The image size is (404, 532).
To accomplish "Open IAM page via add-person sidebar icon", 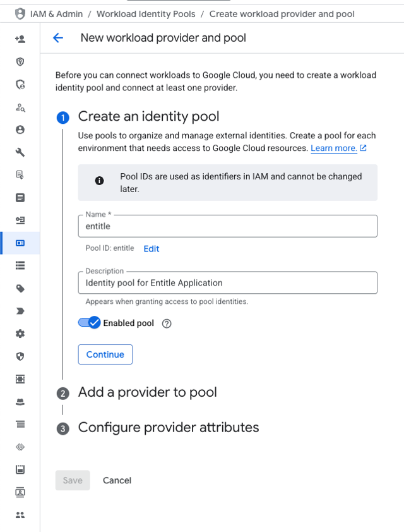I will 20,39.
